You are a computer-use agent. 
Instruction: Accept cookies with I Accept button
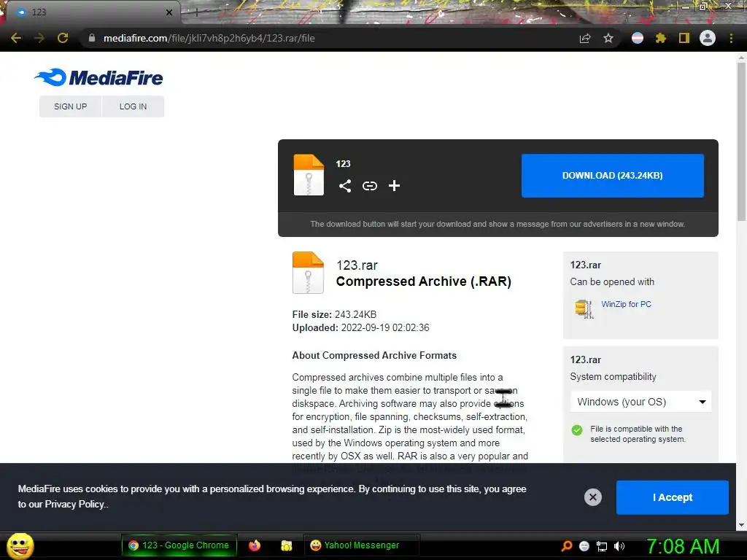(672, 497)
